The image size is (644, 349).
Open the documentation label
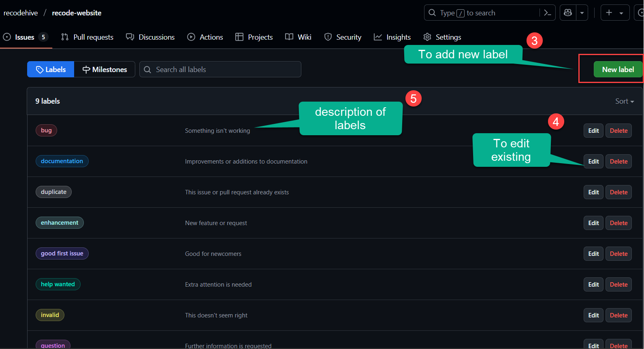pos(62,161)
